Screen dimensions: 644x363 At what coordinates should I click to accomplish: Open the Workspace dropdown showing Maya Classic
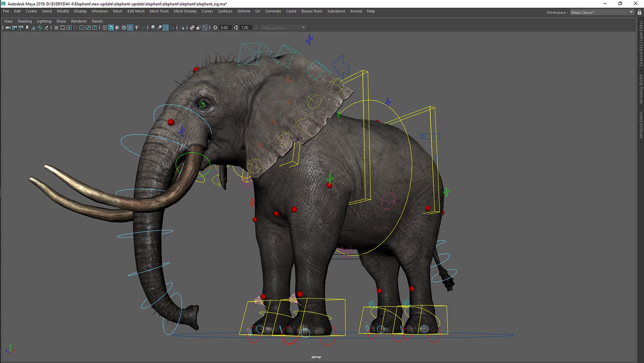point(601,12)
